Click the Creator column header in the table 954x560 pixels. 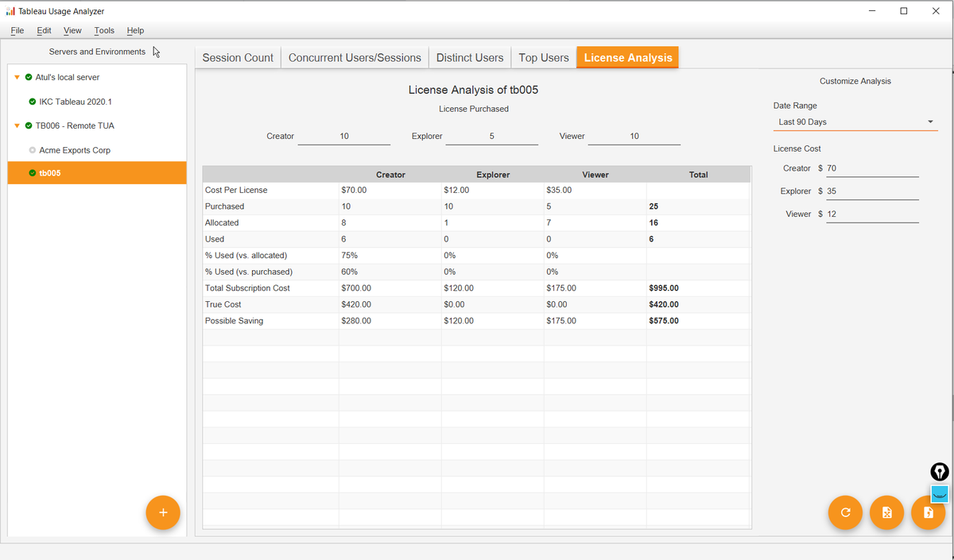(390, 174)
